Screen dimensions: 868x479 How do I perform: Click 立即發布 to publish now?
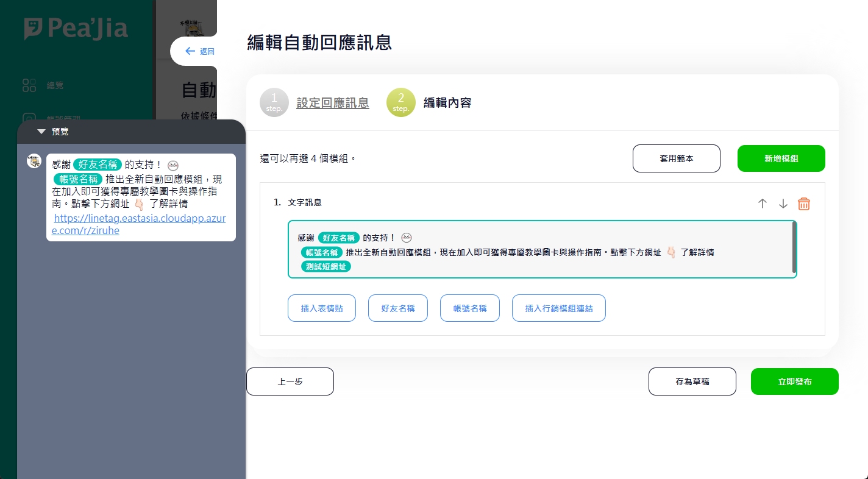tap(794, 381)
